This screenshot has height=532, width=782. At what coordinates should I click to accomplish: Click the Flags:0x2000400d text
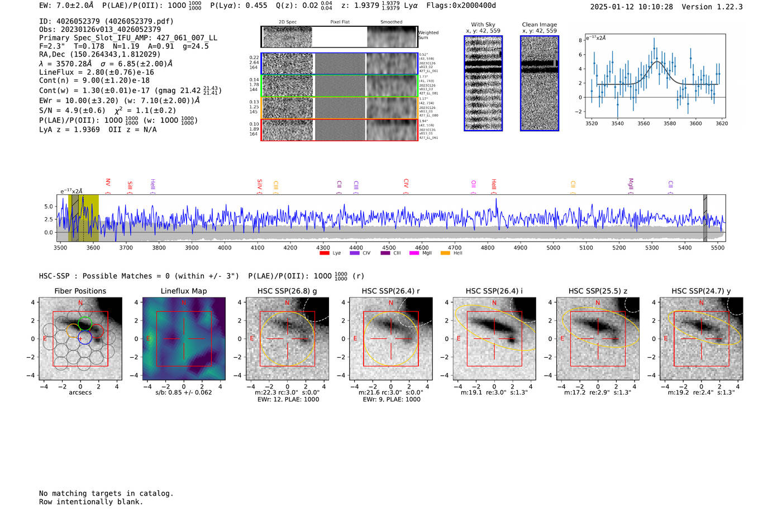(461, 6)
